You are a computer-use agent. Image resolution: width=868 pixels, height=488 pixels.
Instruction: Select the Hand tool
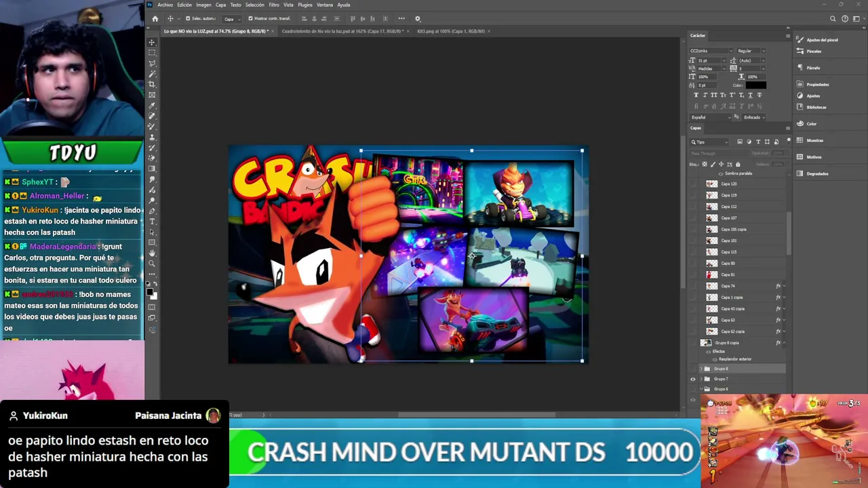pos(152,253)
